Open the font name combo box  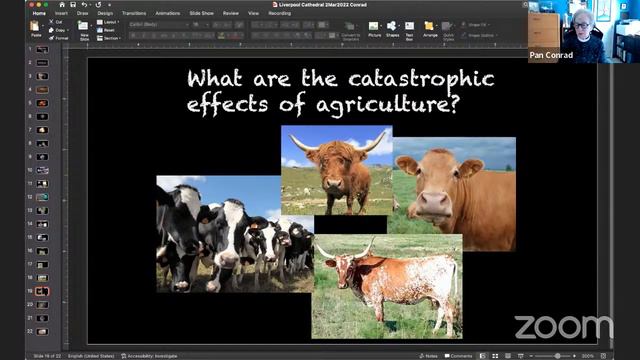pos(159,24)
